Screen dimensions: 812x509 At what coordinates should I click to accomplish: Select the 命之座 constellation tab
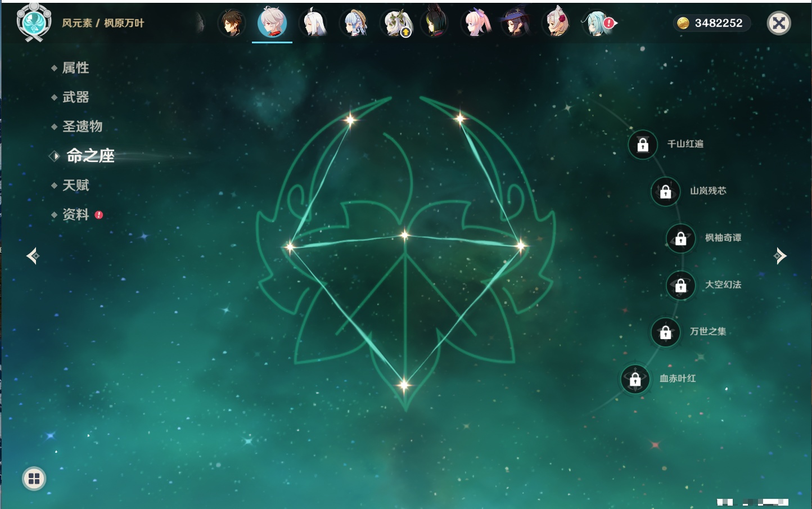[x=90, y=156]
